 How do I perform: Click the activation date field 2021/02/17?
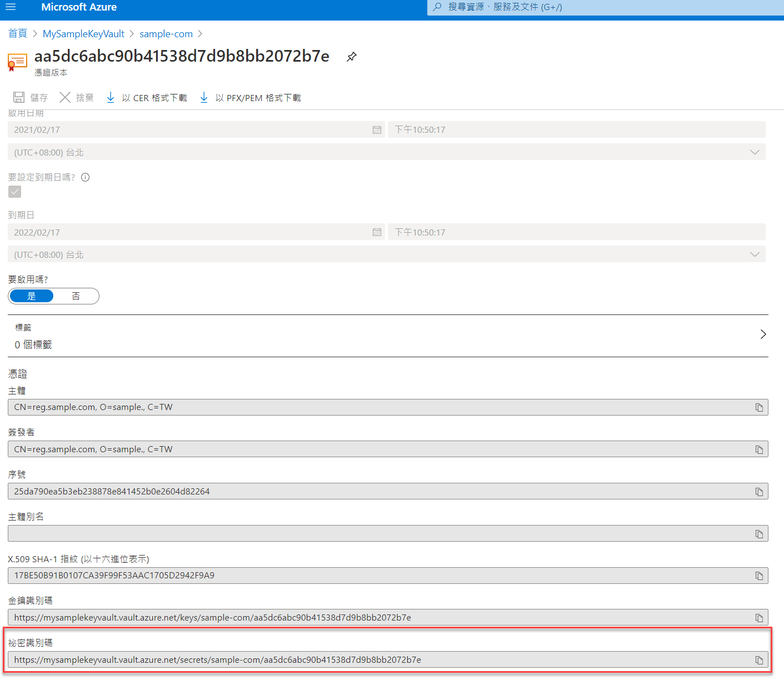click(196, 129)
